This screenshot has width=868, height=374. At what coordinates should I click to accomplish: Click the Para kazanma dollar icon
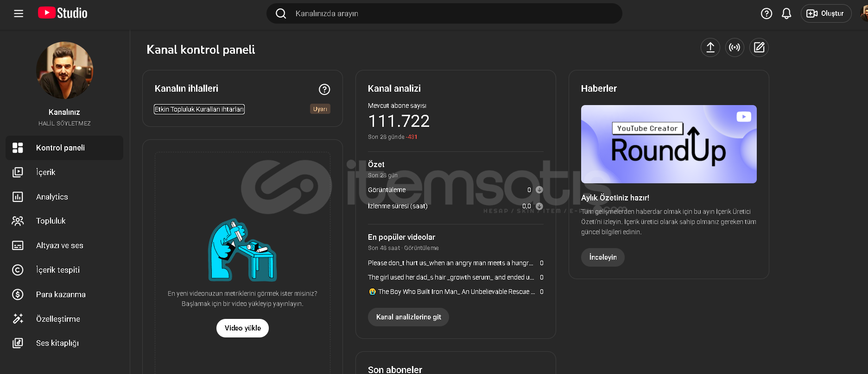(x=18, y=294)
